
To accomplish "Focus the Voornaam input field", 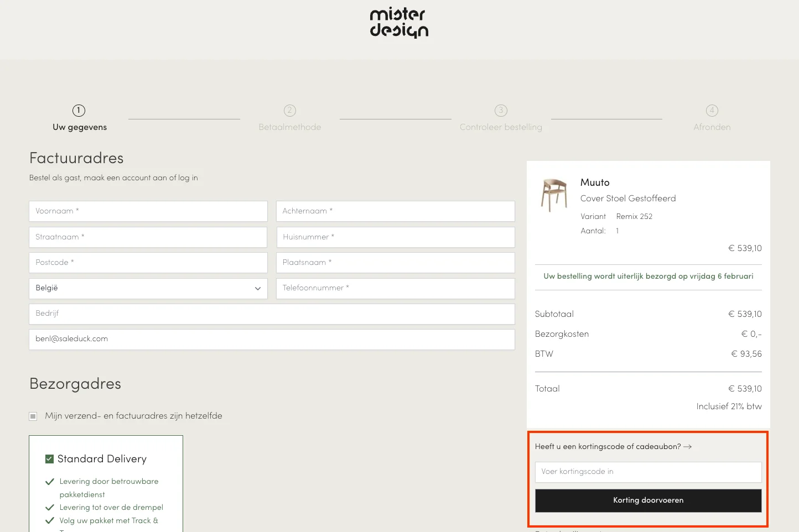I will [x=148, y=211].
